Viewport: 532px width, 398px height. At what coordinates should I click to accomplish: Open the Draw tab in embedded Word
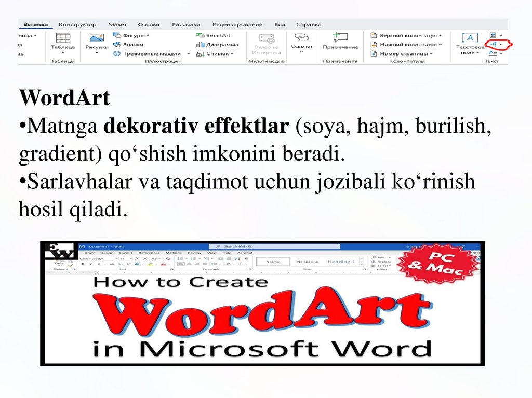coord(89,253)
